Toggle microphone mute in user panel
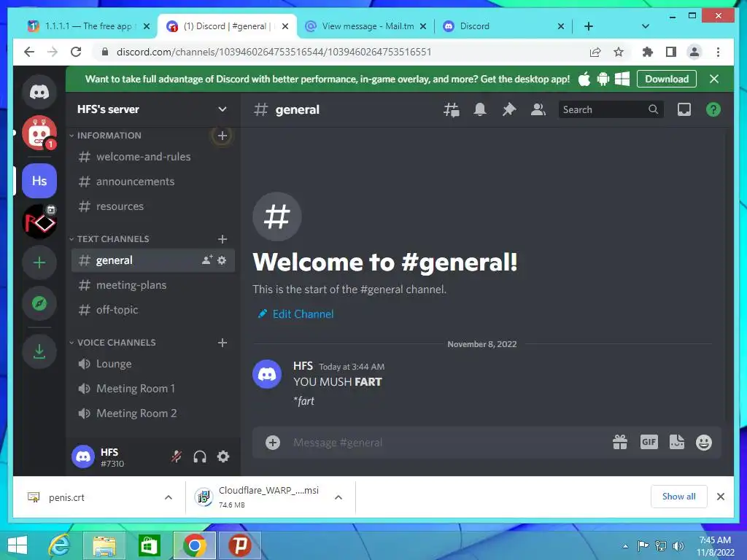The image size is (747, 560). click(177, 456)
